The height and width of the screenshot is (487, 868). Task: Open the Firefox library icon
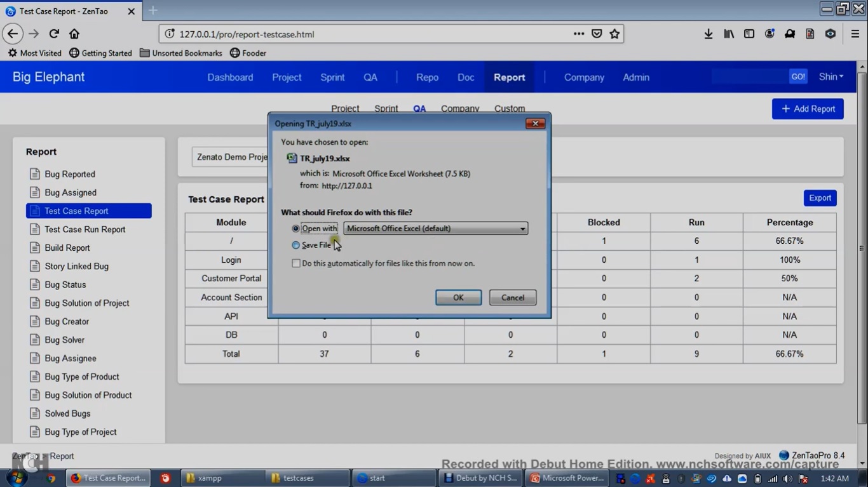729,34
